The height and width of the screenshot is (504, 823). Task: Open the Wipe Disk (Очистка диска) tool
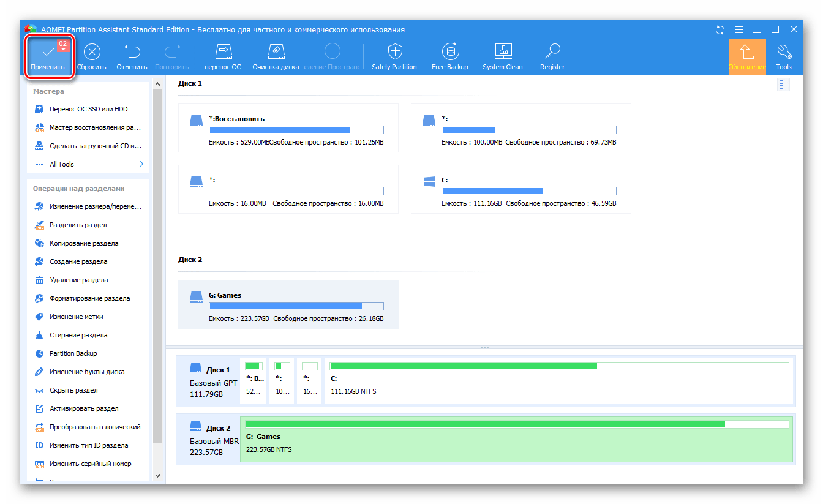[276, 53]
